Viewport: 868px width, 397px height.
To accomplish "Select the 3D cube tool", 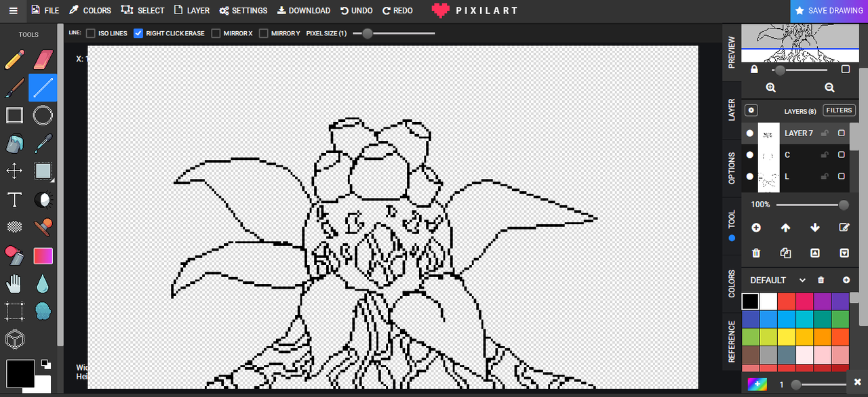I will click(14, 339).
